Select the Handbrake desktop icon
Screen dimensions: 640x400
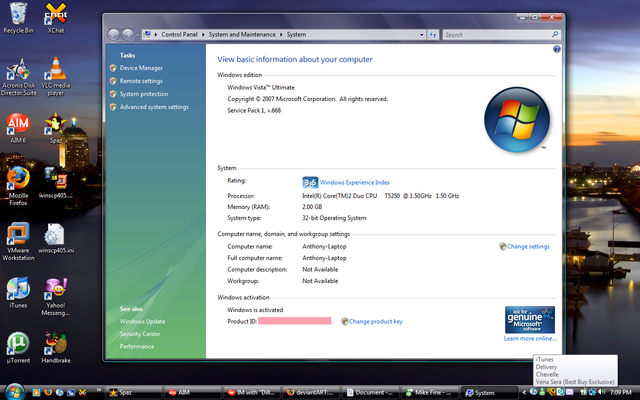tap(56, 347)
